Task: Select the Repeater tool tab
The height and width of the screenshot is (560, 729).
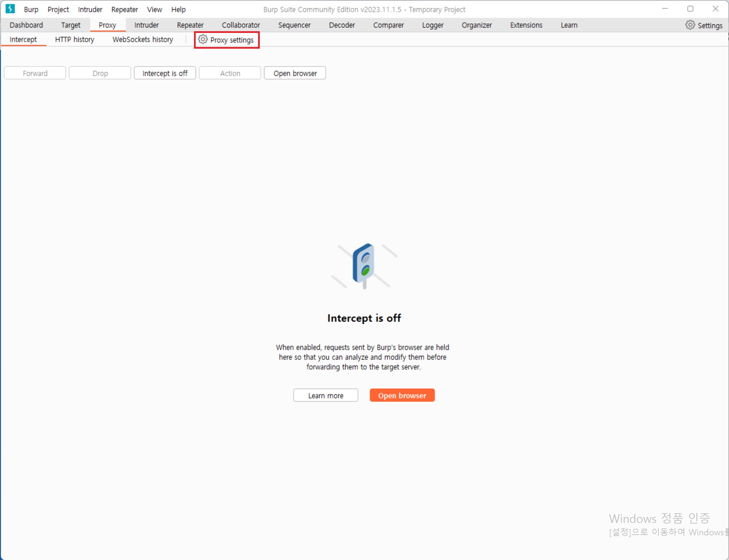Action: click(190, 25)
